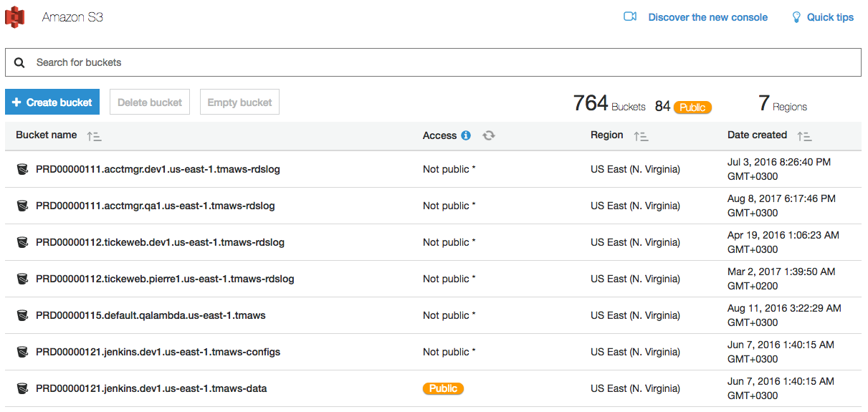Click 'Not public *' in tickeweb.dev1 row
The height and width of the screenshot is (412, 868).
click(449, 242)
